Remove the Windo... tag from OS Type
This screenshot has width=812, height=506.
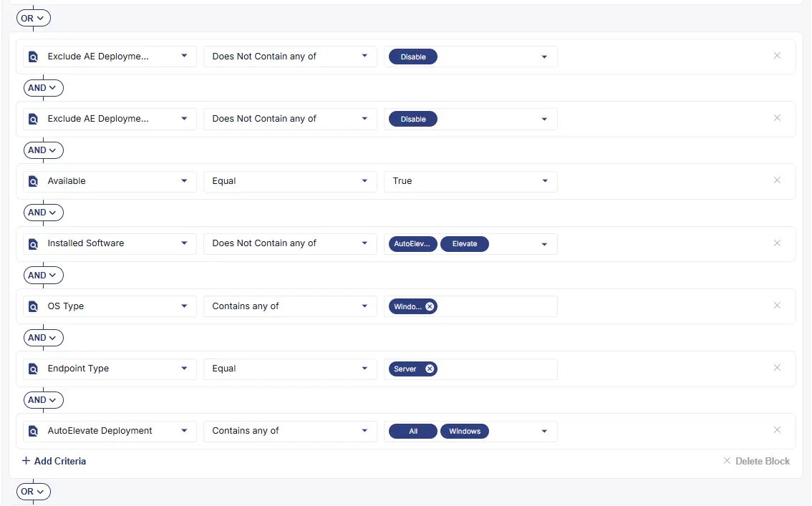coord(430,306)
